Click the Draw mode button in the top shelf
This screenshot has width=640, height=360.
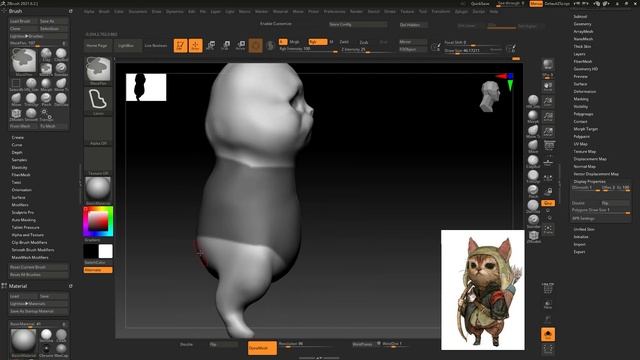point(196,45)
